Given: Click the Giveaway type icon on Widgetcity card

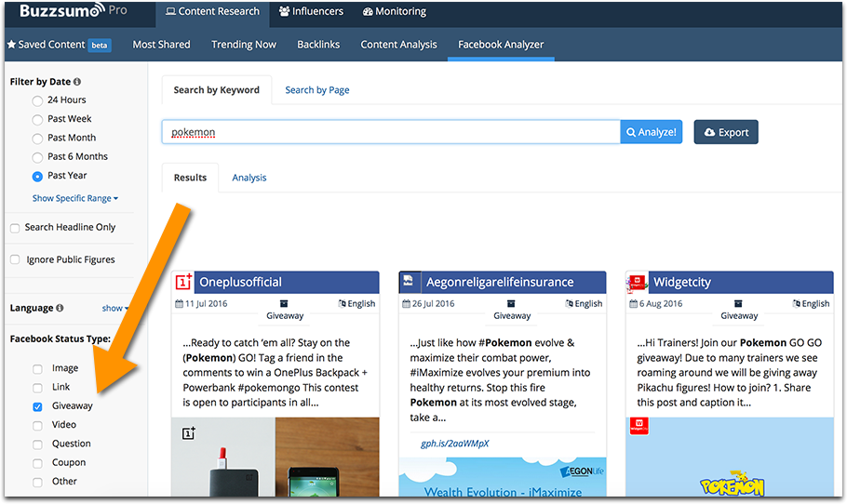Looking at the screenshot, I should pyautogui.click(x=738, y=304).
